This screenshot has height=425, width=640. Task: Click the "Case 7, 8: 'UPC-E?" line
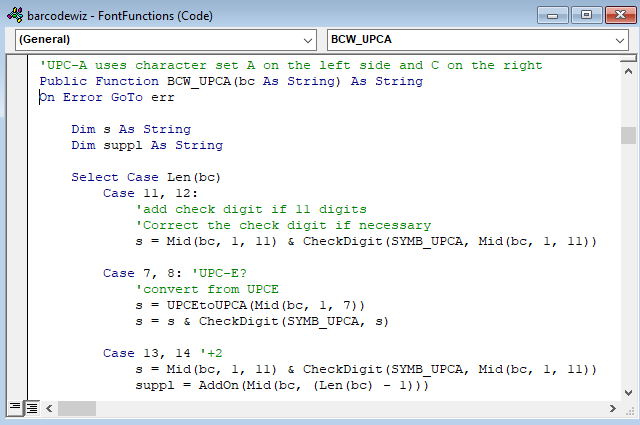175,273
